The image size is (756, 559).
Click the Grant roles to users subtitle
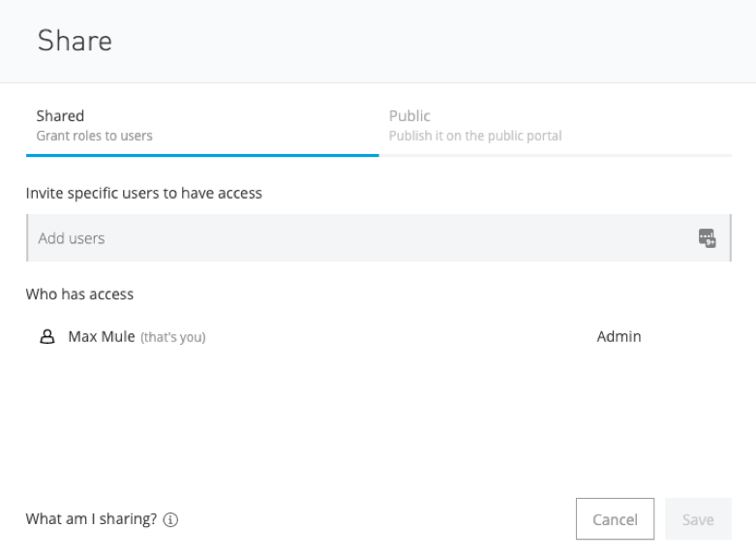pyautogui.click(x=95, y=137)
